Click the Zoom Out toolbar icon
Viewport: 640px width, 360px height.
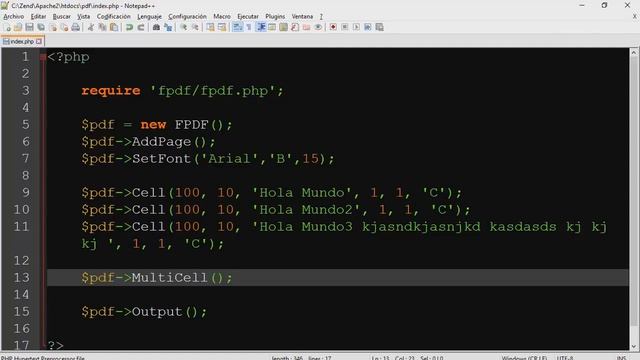click(x=195, y=27)
